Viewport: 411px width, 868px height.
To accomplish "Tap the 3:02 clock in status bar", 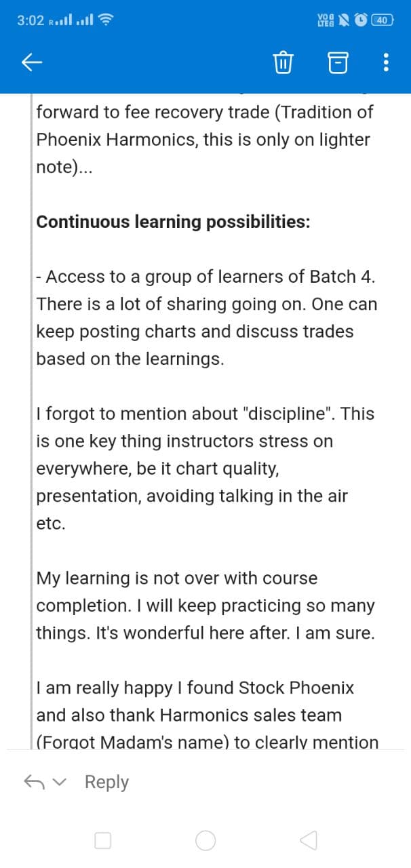I will coord(31,20).
